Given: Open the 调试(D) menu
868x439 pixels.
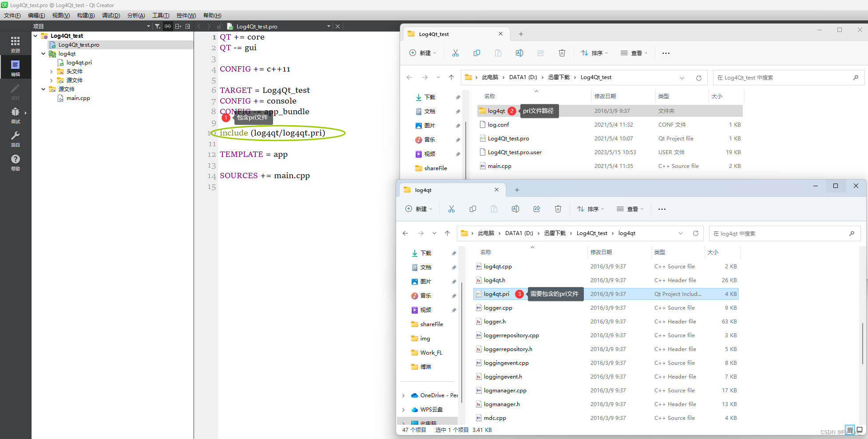Looking at the screenshot, I should click(111, 16).
